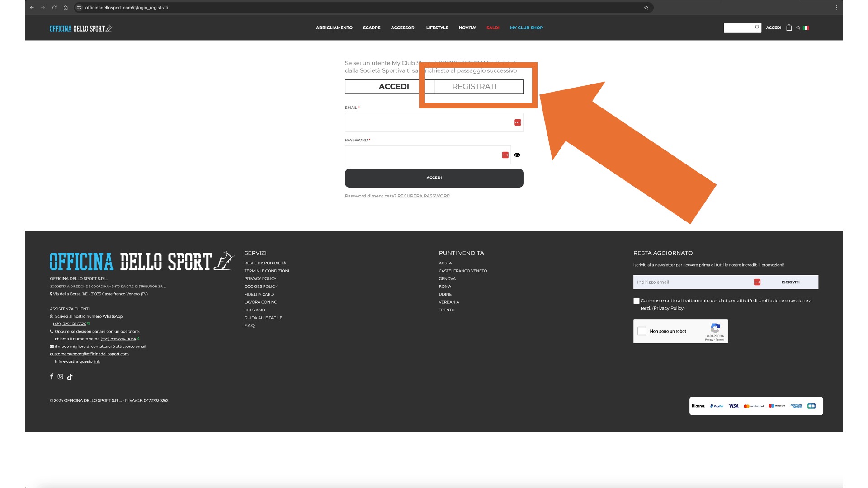Click the MY CLUB SHOP menu item
868x488 pixels.
pos(526,28)
